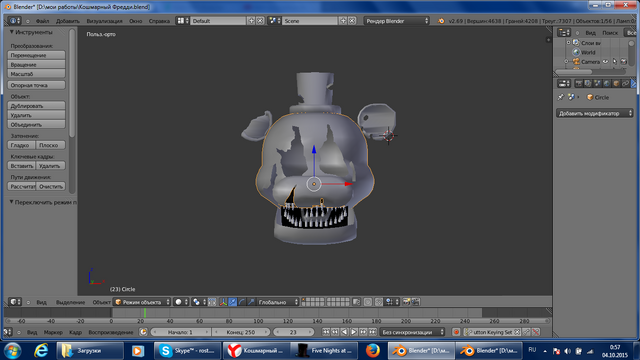Add a new scene with plus icon
This screenshot has width=640, height=360.
click(343, 20)
